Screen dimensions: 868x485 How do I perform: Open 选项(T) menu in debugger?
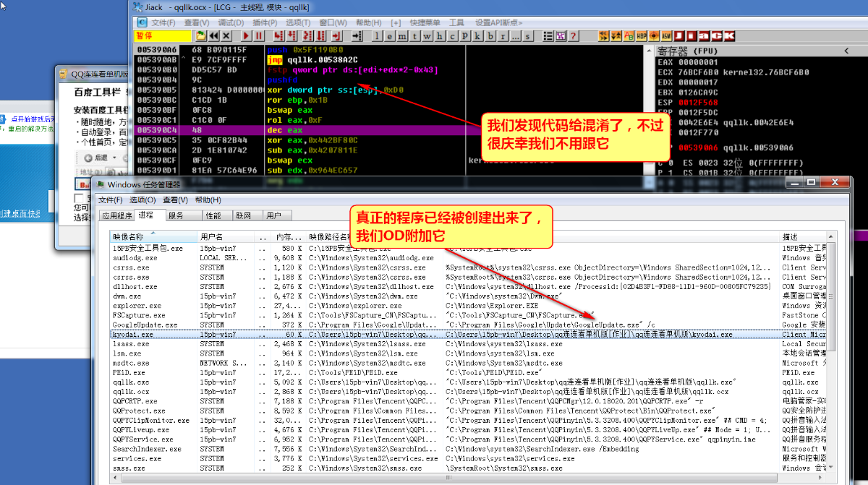click(299, 22)
